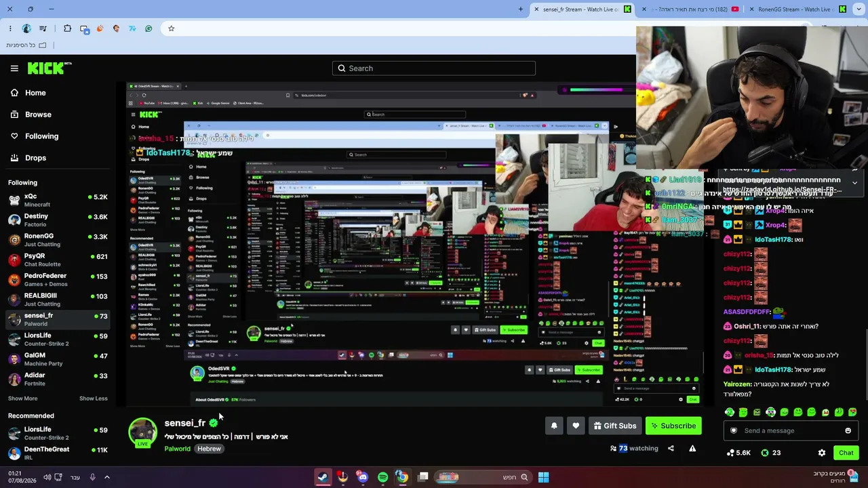
Task: Send message with the Chat button
Action: point(846,453)
